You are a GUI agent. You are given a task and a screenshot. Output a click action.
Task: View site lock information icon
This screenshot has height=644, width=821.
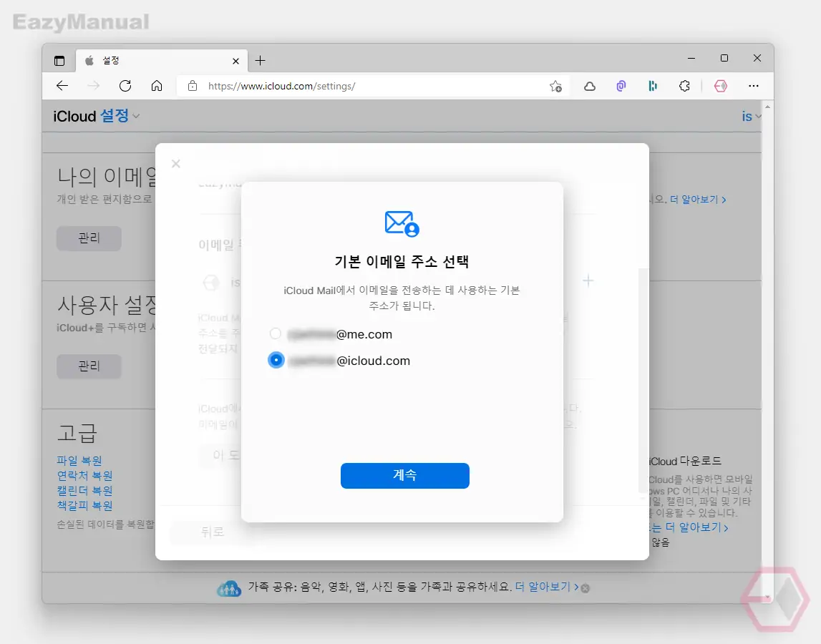pyautogui.click(x=193, y=86)
